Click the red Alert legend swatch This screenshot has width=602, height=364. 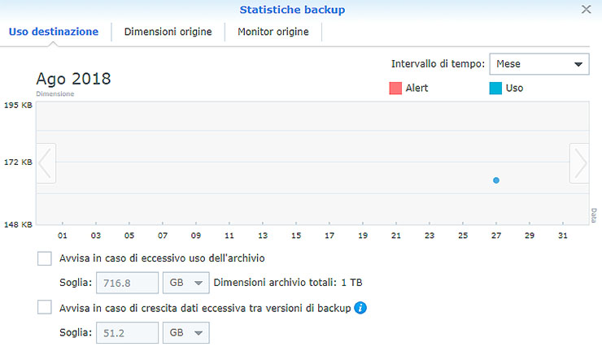coord(395,88)
